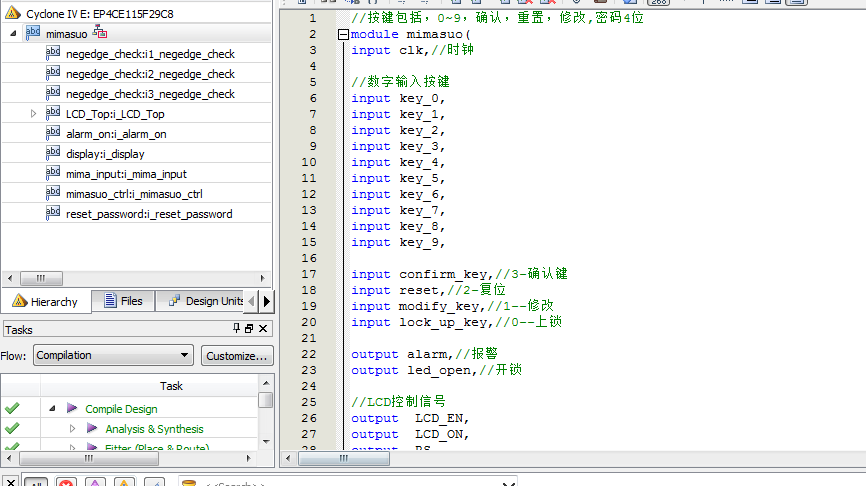Screen dimensions: 866x486
Task: Click the top-level entity icon beside mimasuo
Action: click(x=100, y=33)
